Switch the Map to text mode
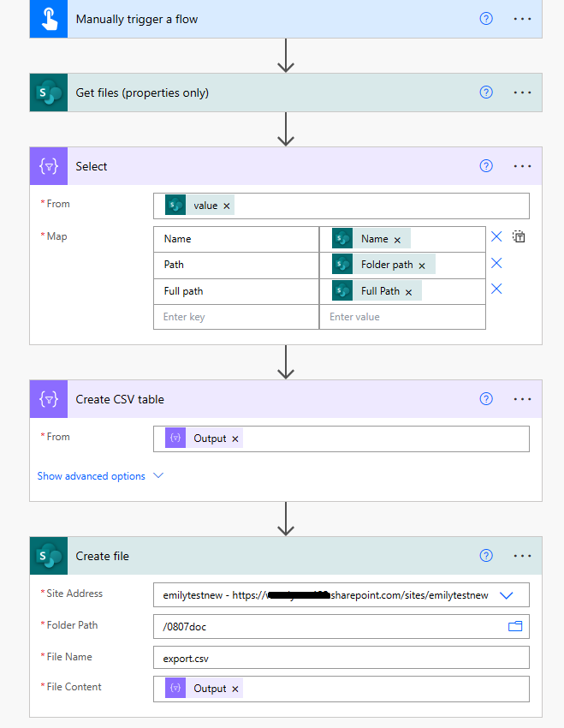This screenshot has height=728, width=564. 519,236
